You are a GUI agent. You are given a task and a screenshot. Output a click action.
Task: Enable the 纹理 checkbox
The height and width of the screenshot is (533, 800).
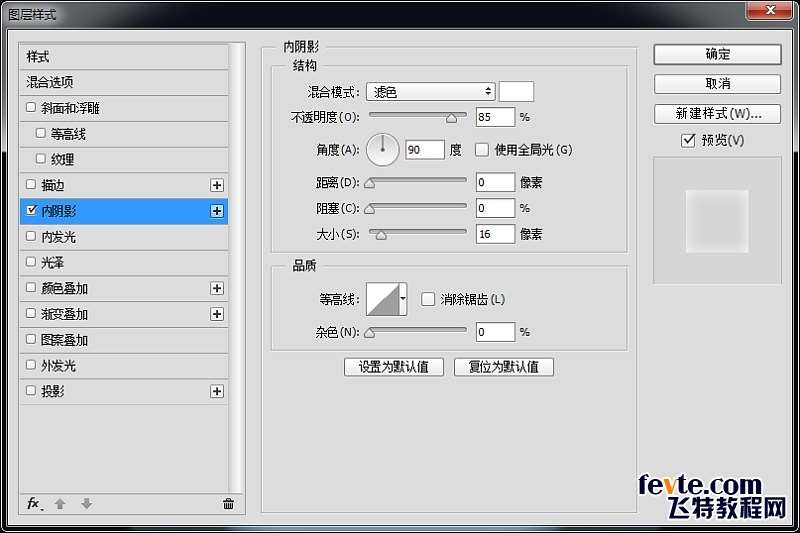pyautogui.click(x=41, y=159)
